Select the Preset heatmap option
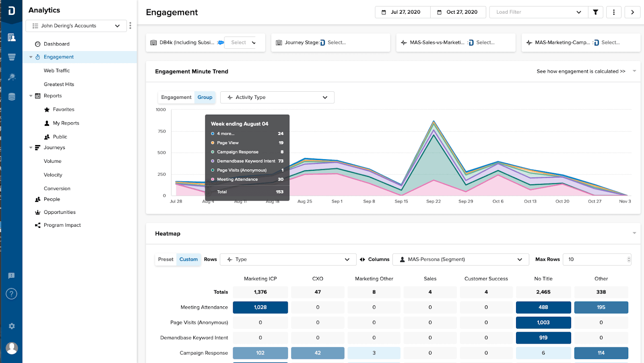The width and height of the screenshot is (644, 363). coord(165,259)
